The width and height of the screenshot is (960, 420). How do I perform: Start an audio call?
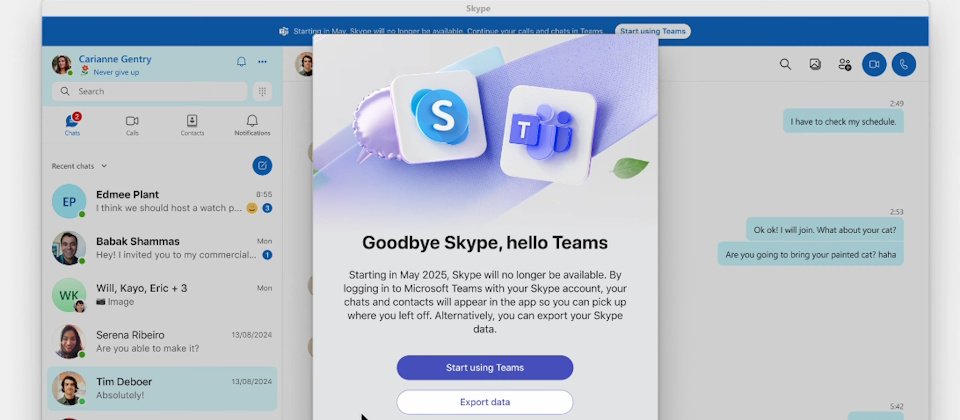(x=904, y=64)
